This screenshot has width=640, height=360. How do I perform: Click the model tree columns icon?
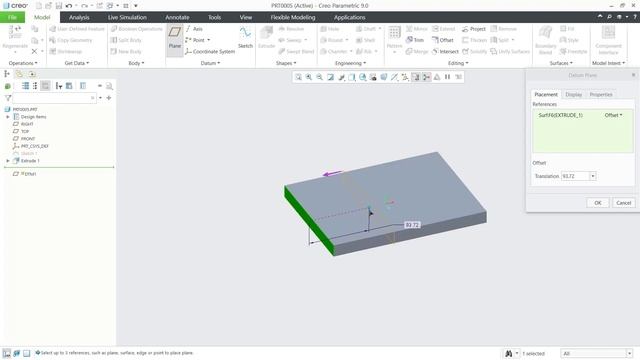pyautogui.click(x=83, y=86)
